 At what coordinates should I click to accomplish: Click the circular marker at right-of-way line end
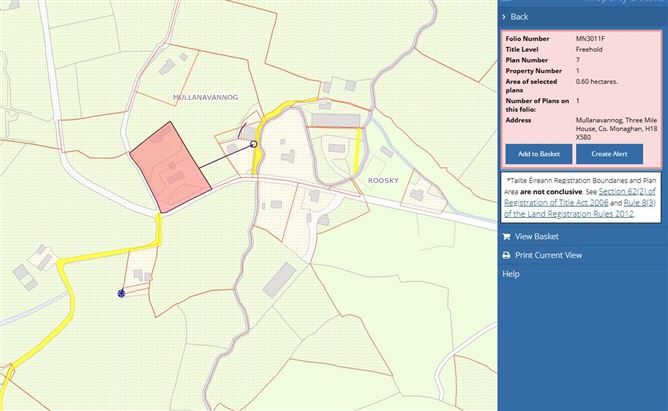[254, 145]
